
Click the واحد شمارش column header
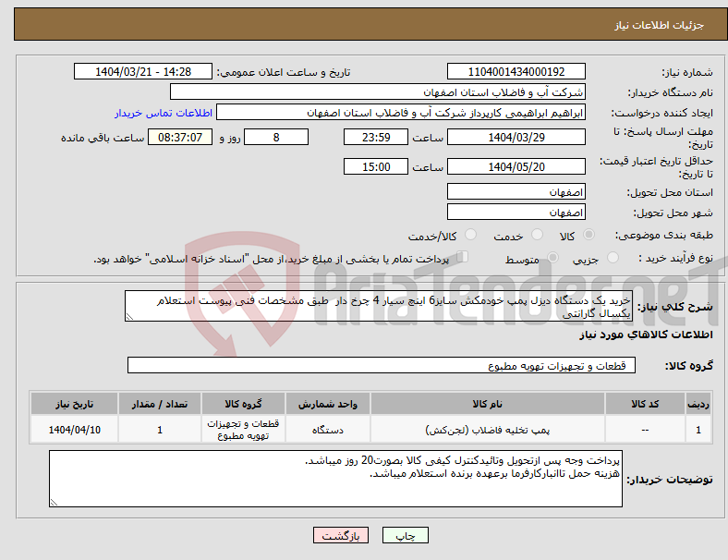(328, 404)
